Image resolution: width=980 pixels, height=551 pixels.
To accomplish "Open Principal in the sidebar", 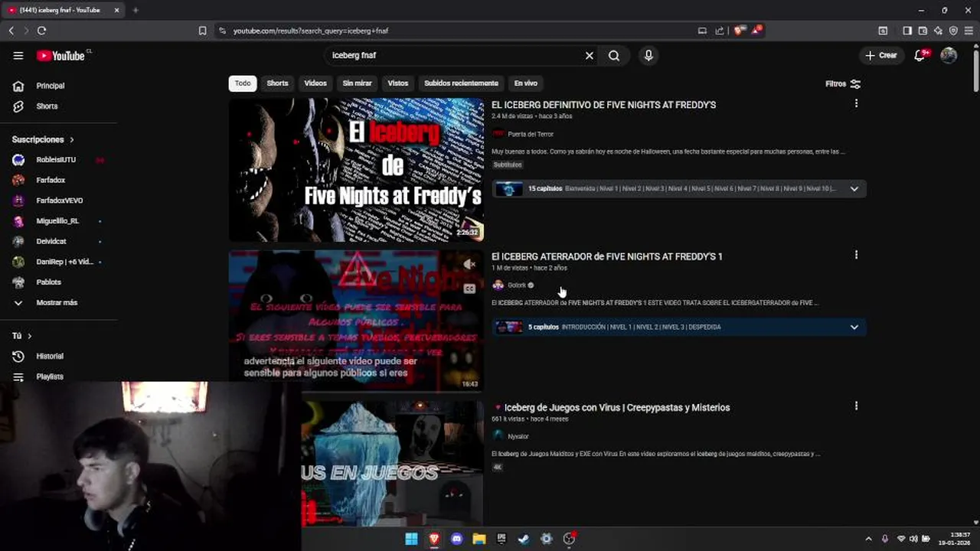I will pyautogui.click(x=51, y=86).
